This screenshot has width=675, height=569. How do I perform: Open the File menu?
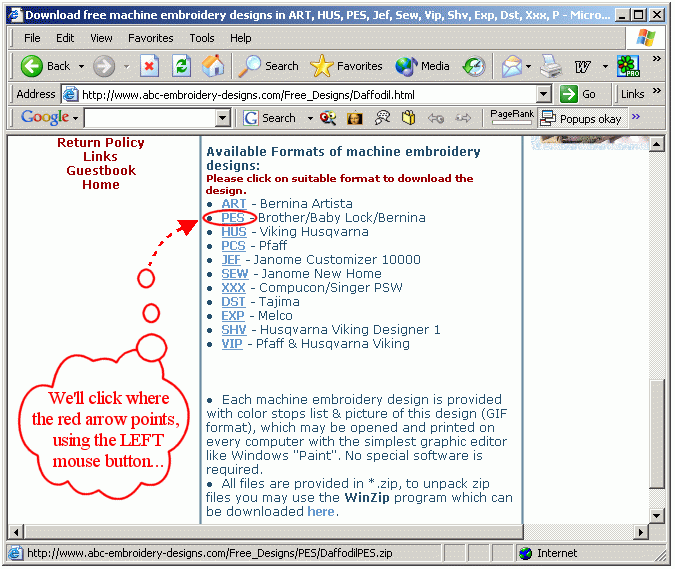tap(32, 38)
